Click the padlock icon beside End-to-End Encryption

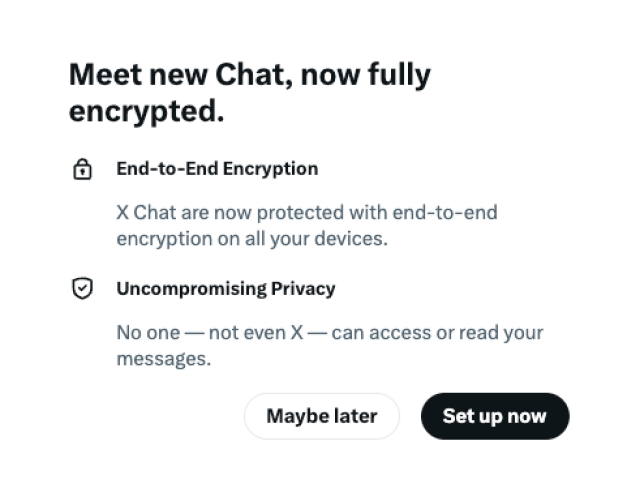[x=82, y=169]
